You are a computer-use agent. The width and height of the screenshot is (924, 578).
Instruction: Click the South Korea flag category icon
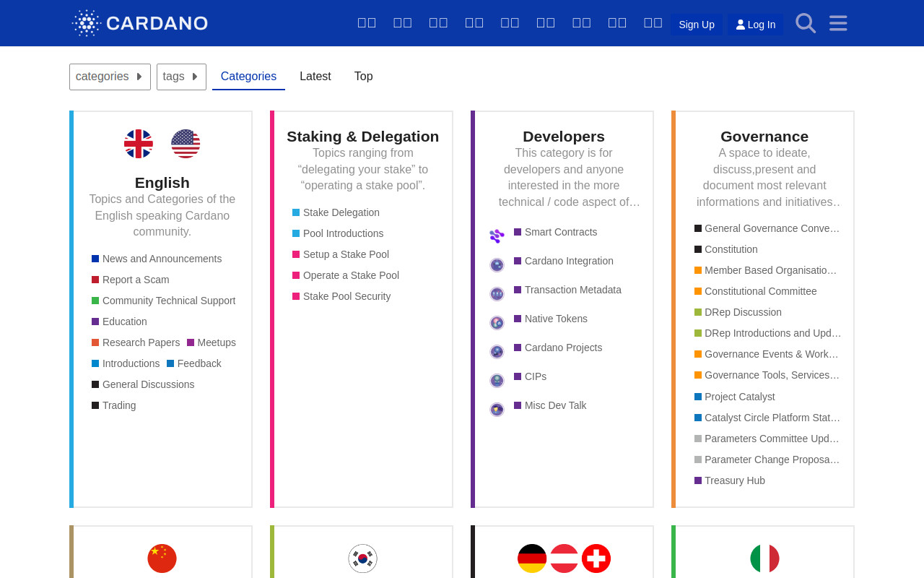pos(363,558)
